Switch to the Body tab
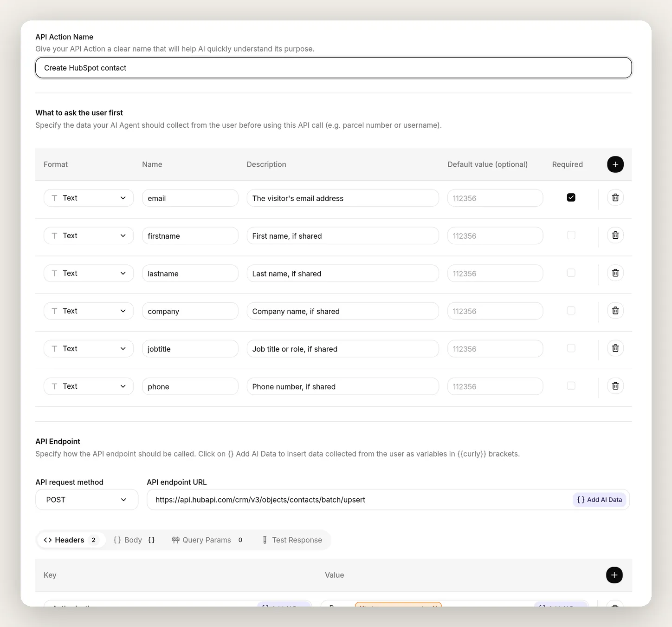Screen dimensions: 672x627 click(134, 540)
